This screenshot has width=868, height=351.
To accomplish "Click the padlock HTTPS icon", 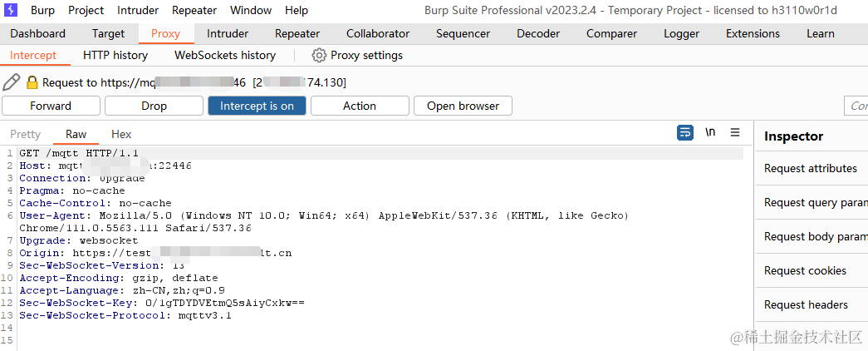I will [32, 82].
